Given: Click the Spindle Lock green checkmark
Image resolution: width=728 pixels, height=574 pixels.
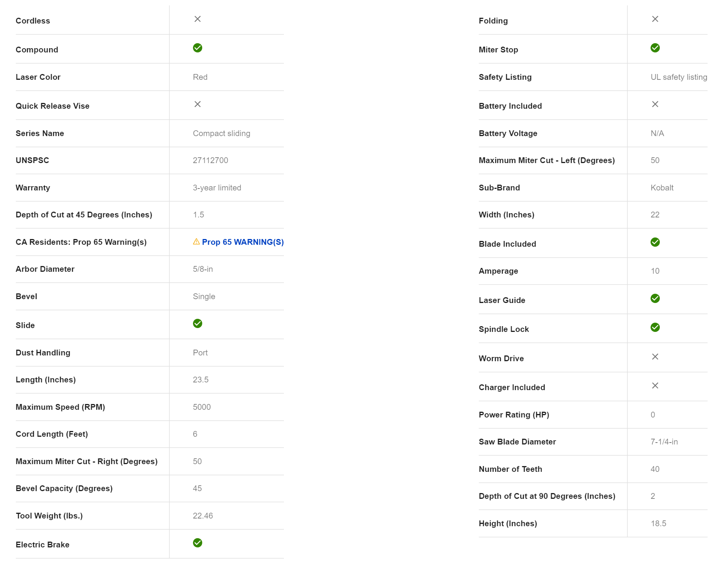Looking at the screenshot, I should coord(655,327).
